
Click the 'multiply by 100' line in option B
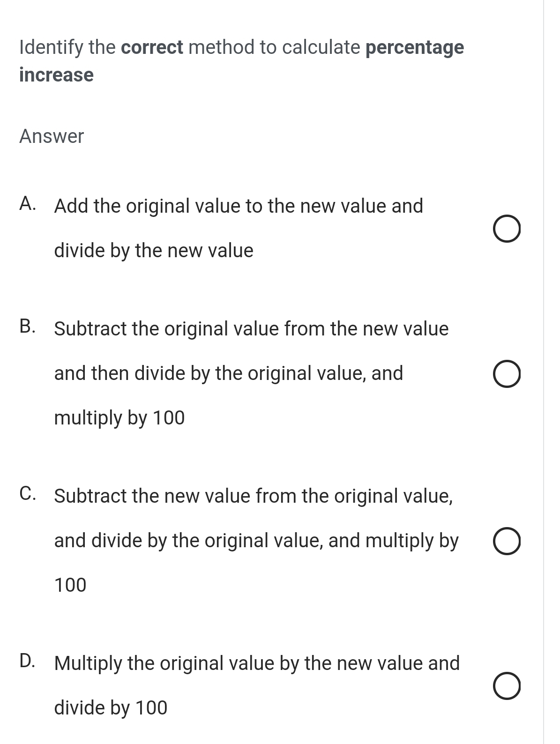pyautogui.click(x=119, y=418)
